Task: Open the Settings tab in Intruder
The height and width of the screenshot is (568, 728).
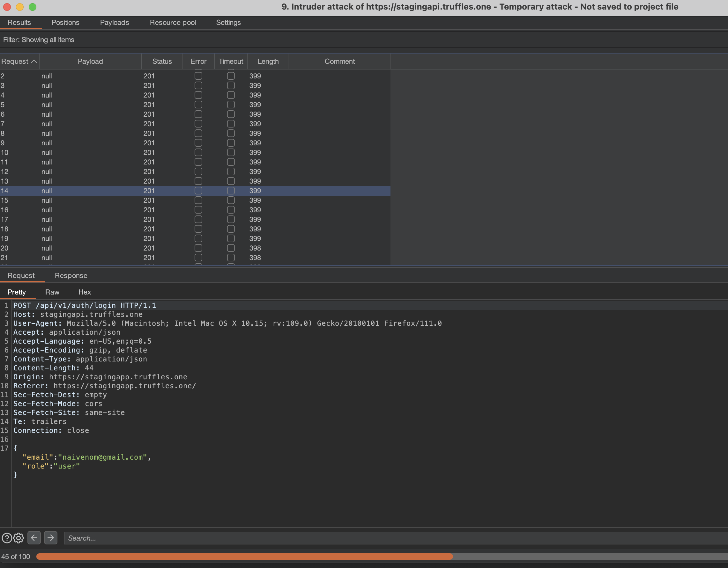Action: click(x=229, y=22)
